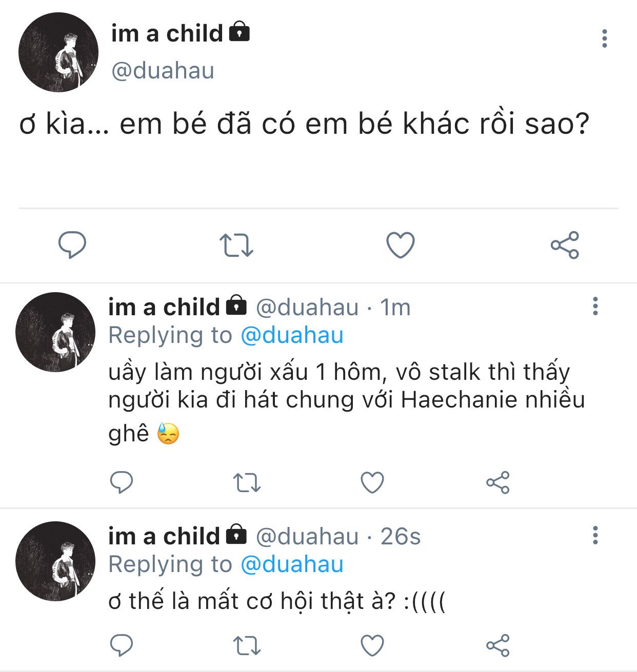Image resolution: width=637 pixels, height=672 pixels.
Task: Share the main tweet
Action: point(565,245)
